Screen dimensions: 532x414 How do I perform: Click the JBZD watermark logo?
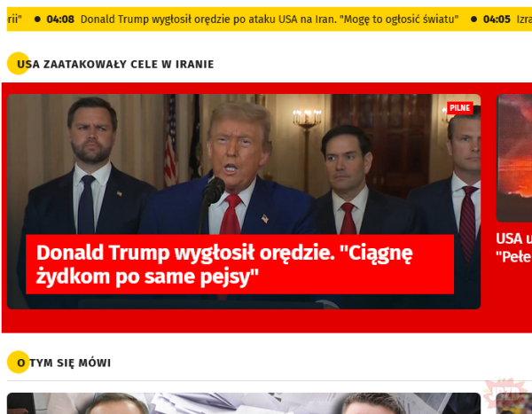(x=506, y=394)
